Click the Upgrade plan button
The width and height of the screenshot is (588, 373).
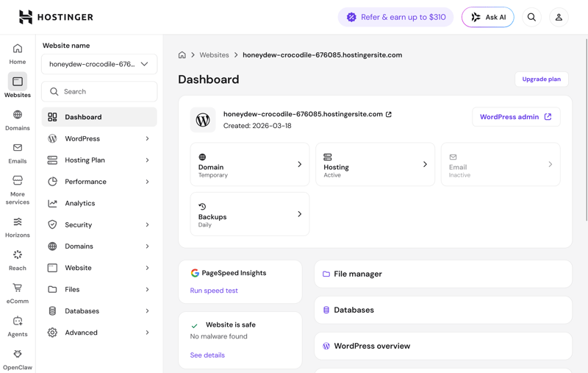click(542, 79)
